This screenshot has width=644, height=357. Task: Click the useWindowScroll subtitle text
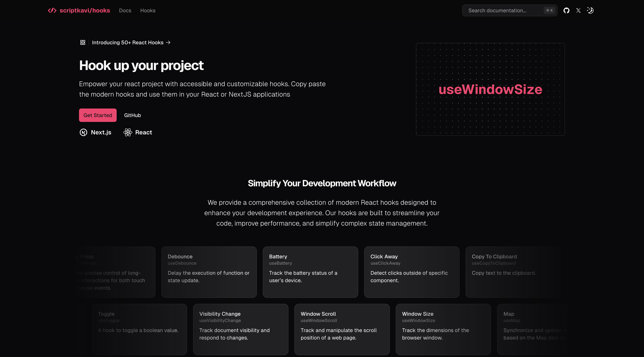pos(319,320)
